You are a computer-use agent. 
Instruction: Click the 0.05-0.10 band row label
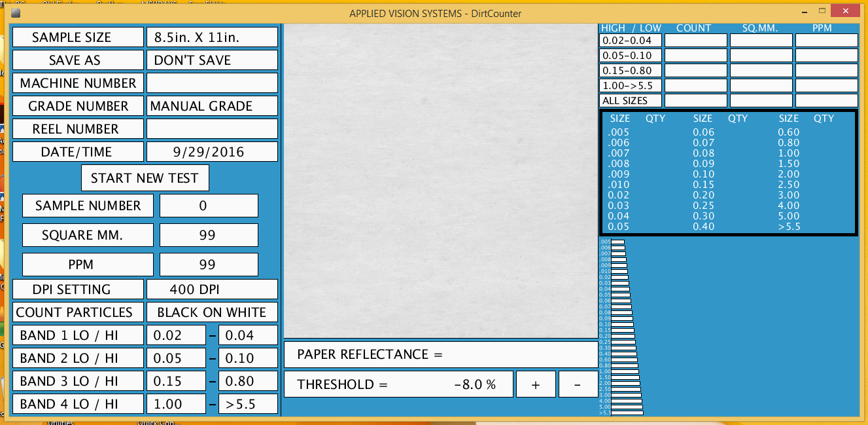pos(631,56)
